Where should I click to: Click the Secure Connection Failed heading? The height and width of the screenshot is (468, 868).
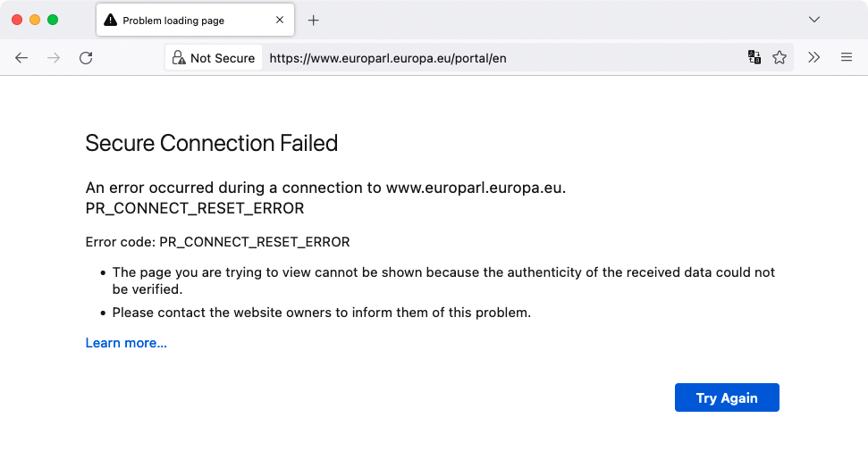212,143
